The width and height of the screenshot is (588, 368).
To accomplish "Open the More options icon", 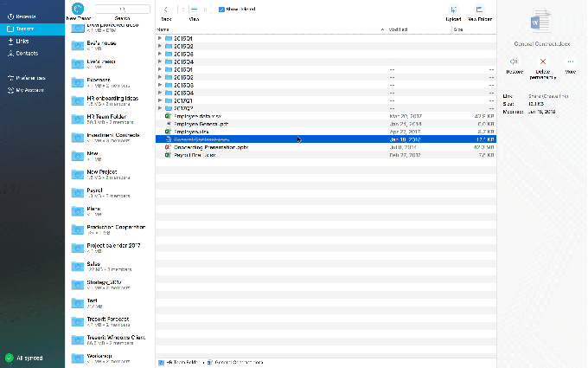I will click(x=571, y=61).
